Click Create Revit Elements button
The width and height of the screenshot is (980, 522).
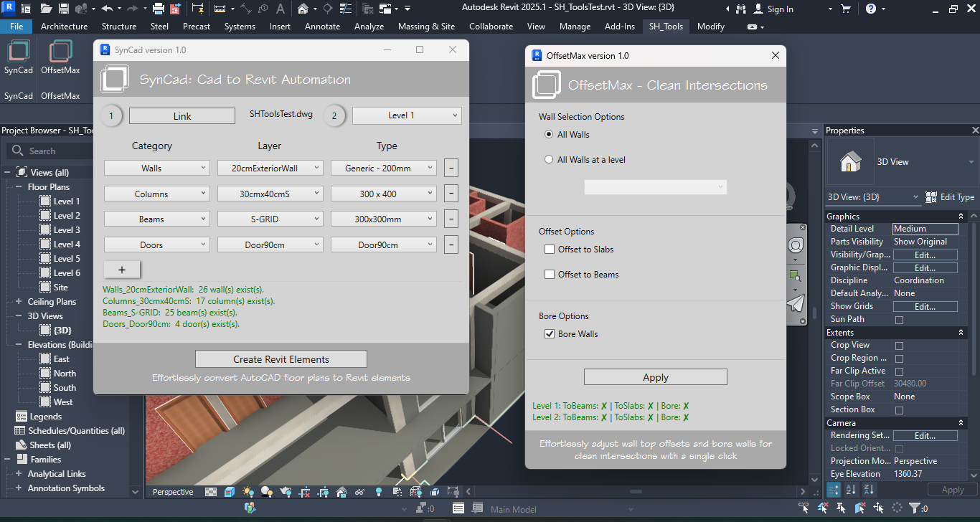(x=281, y=359)
